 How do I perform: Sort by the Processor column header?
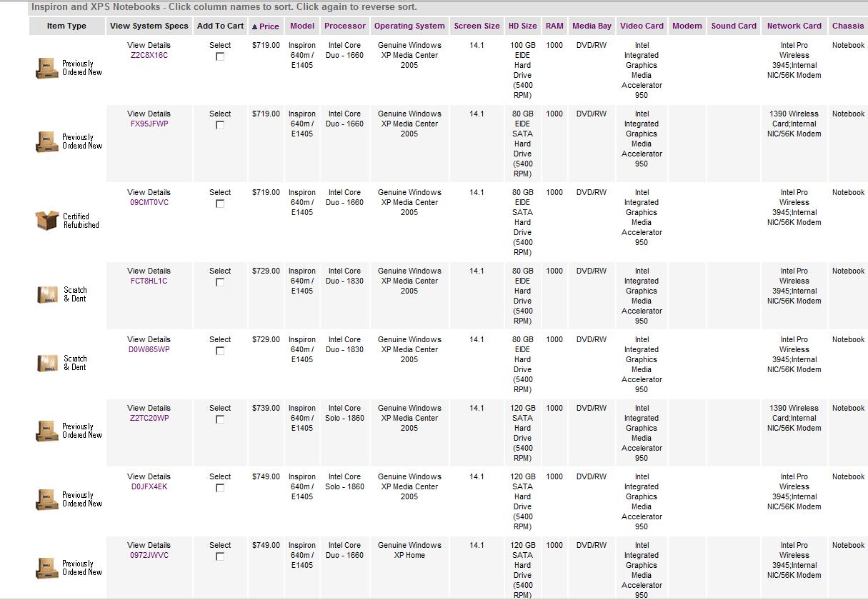click(x=345, y=26)
